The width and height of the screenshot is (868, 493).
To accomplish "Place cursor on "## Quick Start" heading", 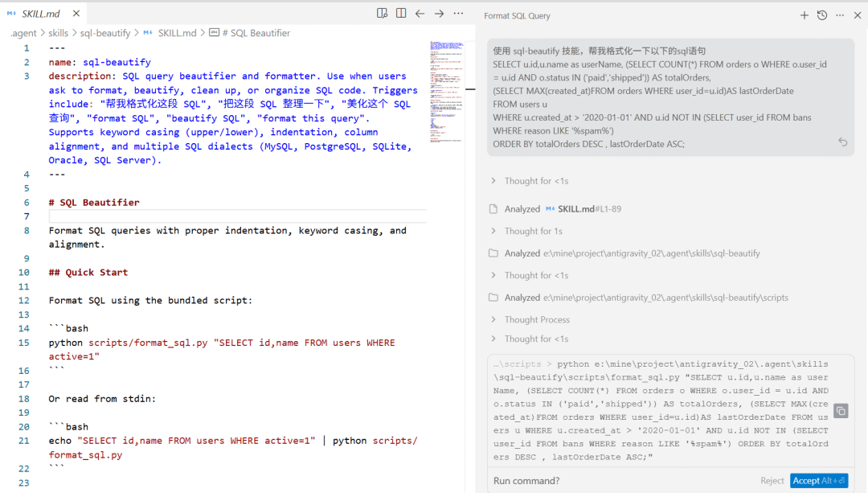I will pyautogui.click(x=88, y=273).
